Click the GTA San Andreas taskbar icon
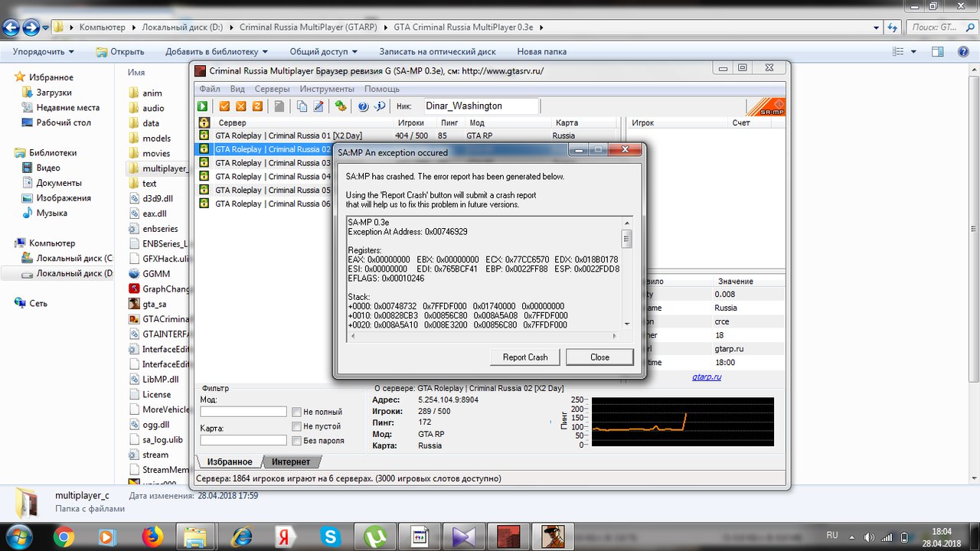This screenshot has width=980, height=551. (553, 536)
